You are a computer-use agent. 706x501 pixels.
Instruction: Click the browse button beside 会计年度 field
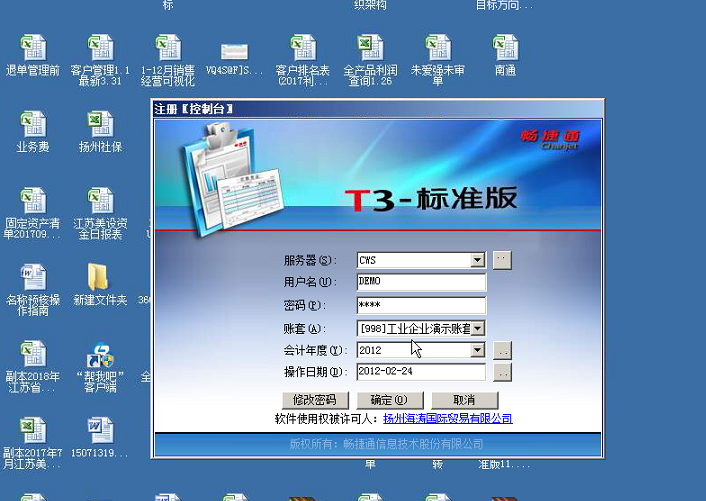click(502, 350)
